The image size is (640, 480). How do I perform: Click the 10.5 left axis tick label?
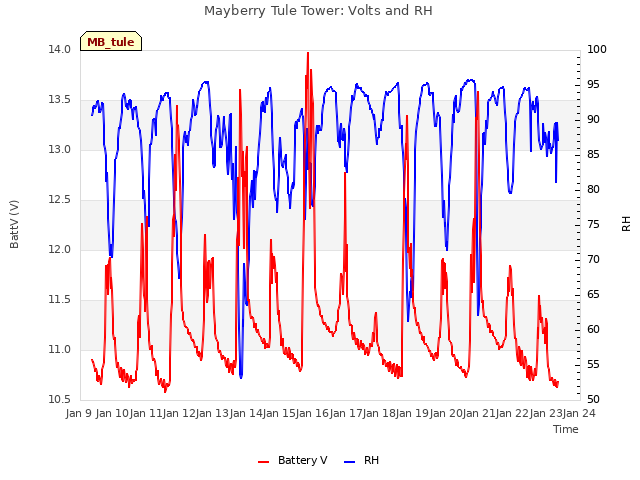click(x=60, y=400)
